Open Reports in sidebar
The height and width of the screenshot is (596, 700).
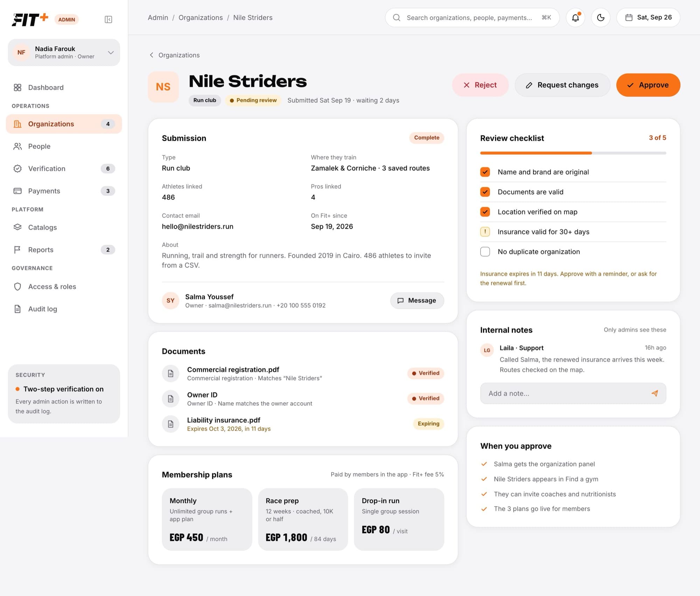pyautogui.click(x=64, y=250)
